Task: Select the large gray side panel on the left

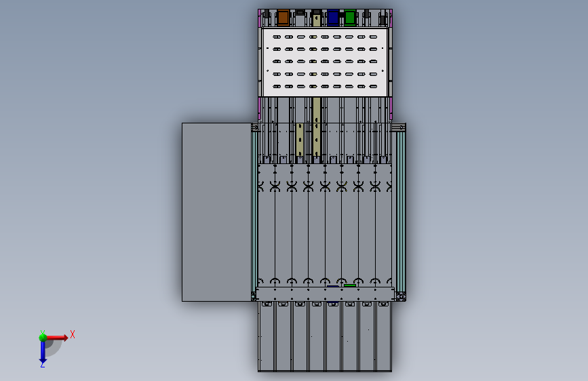Action: coord(217,212)
